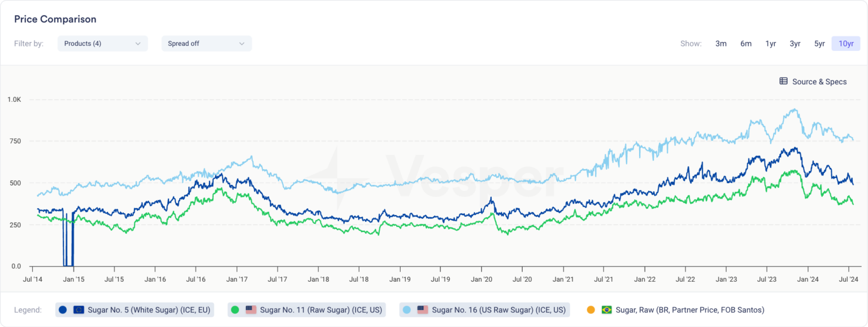Select the 1yr range option
The height and width of the screenshot is (327, 868).
pyautogui.click(x=770, y=44)
